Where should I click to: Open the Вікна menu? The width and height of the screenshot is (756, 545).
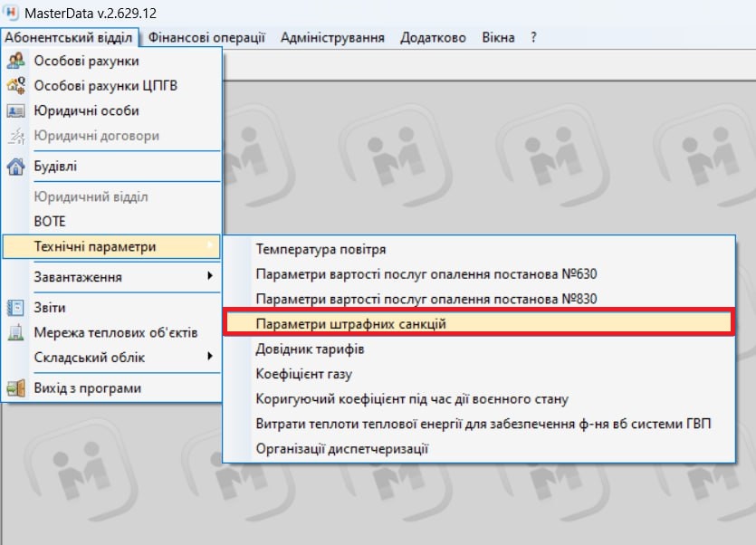coord(498,37)
